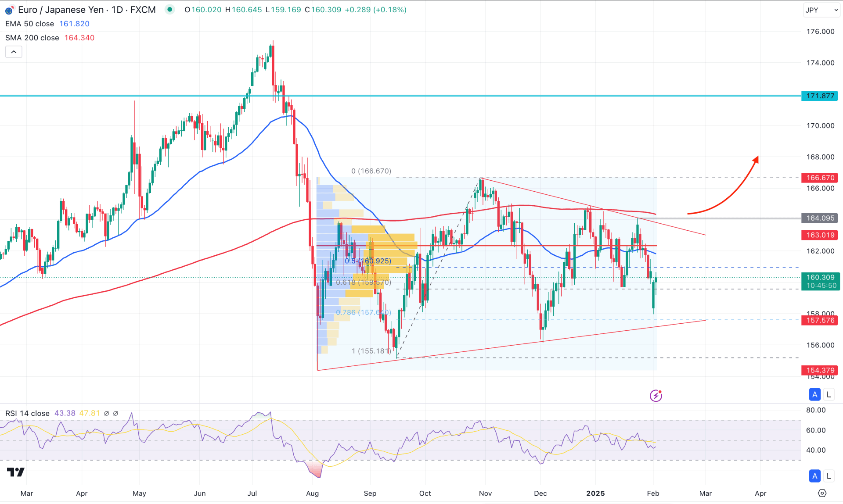This screenshot has height=504, width=843.
Task: Click the Fibonacci 1 (155.181) label
Action: coord(371,351)
